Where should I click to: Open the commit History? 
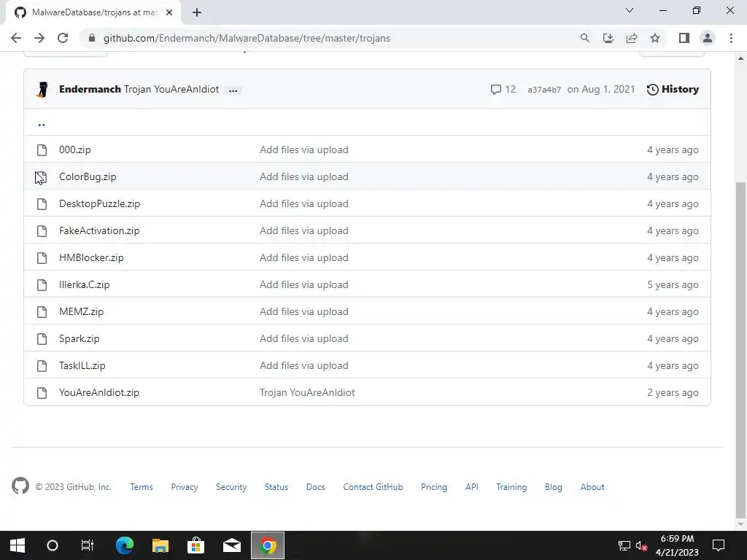pos(673,89)
